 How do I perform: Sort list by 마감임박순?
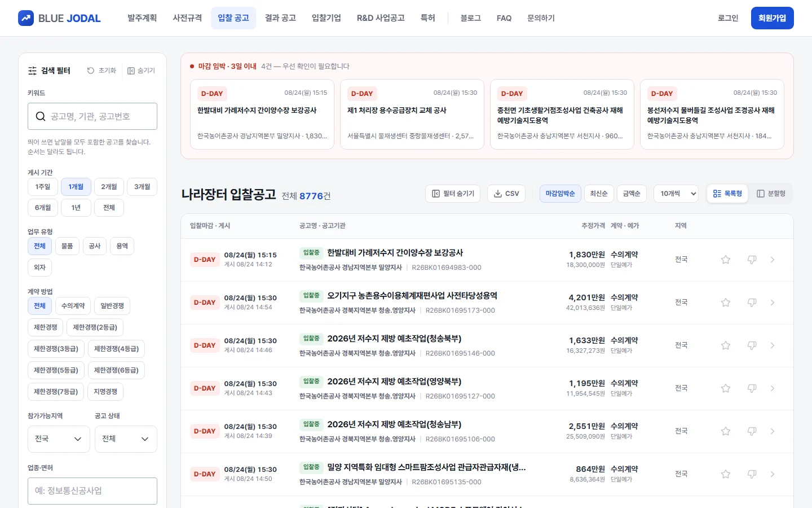(x=560, y=194)
